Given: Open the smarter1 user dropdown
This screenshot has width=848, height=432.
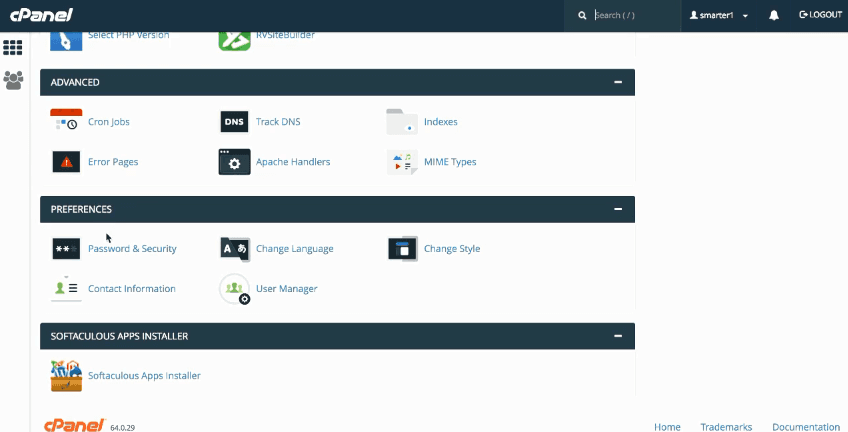Looking at the screenshot, I should coord(719,15).
